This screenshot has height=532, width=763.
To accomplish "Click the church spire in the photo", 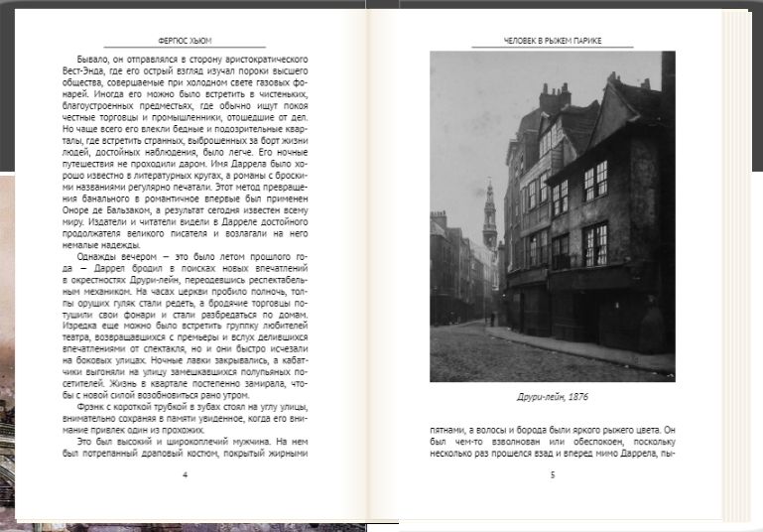I will point(489,213).
